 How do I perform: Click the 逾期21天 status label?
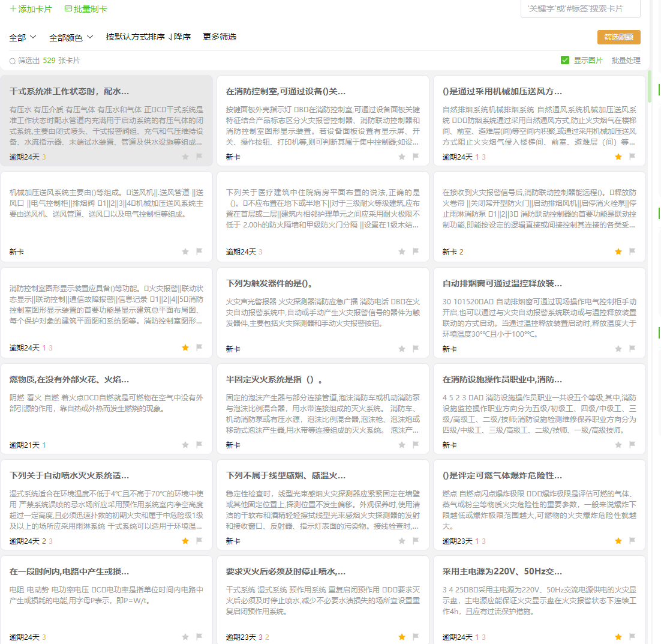coord(24,445)
